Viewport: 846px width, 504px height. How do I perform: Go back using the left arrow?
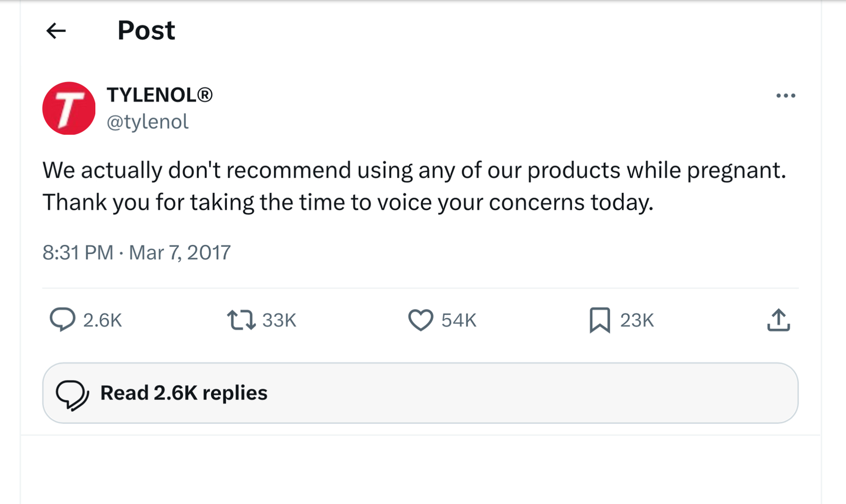pyautogui.click(x=56, y=31)
